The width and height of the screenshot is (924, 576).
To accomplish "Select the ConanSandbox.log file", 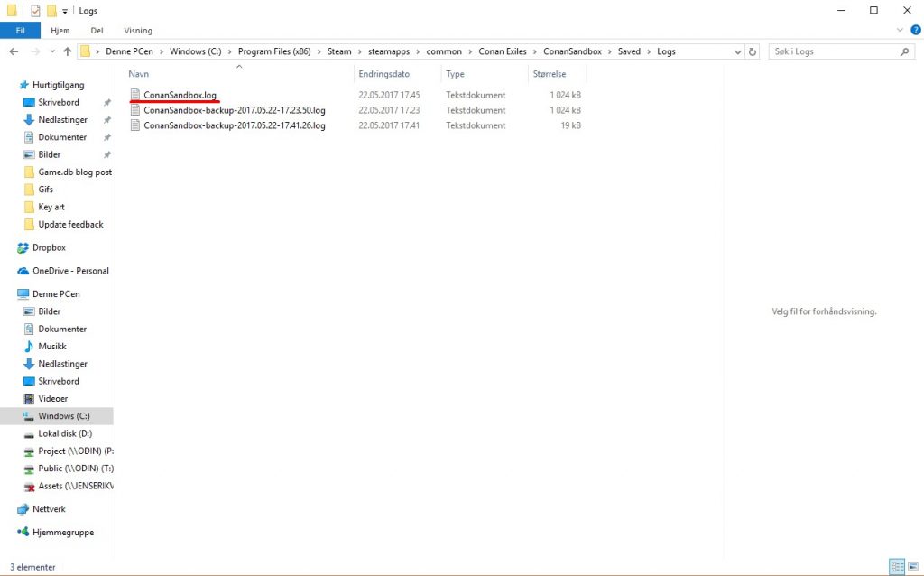I will (x=180, y=95).
